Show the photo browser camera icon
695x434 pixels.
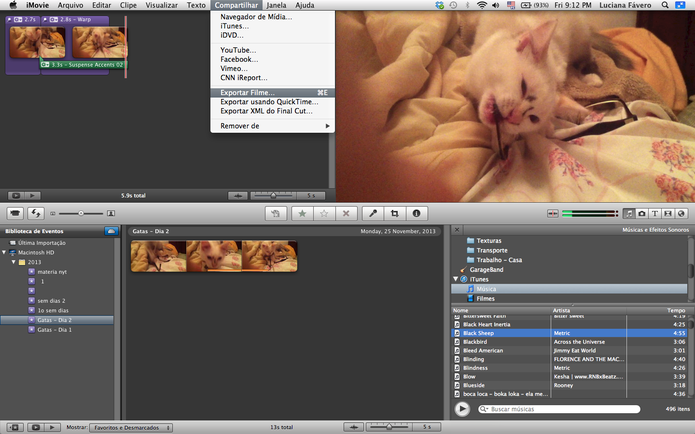click(x=641, y=214)
